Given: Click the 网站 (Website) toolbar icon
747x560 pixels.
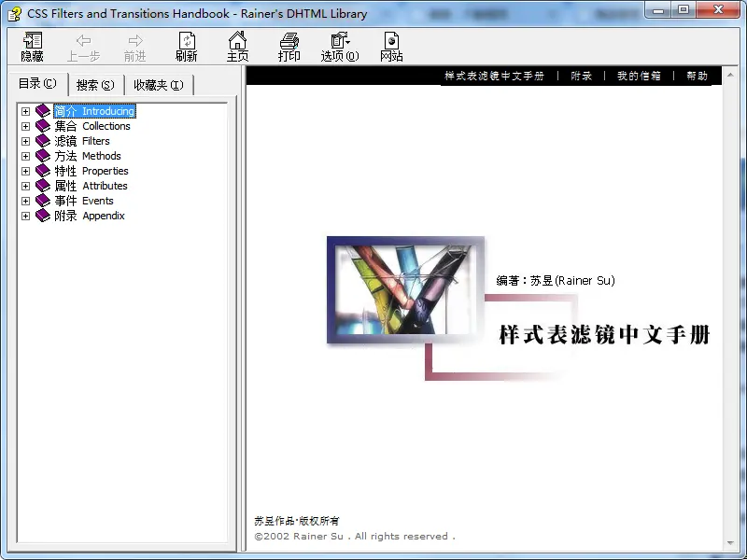Looking at the screenshot, I should (x=391, y=46).
